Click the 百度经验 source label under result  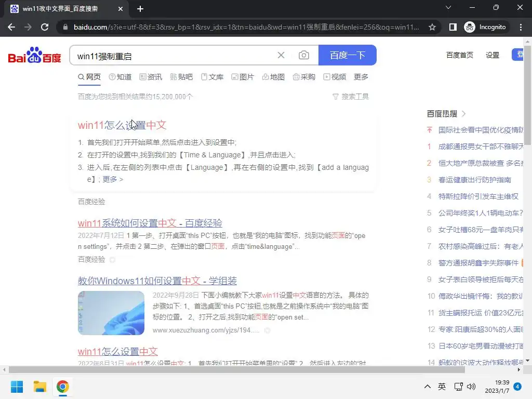click(91, 260)
